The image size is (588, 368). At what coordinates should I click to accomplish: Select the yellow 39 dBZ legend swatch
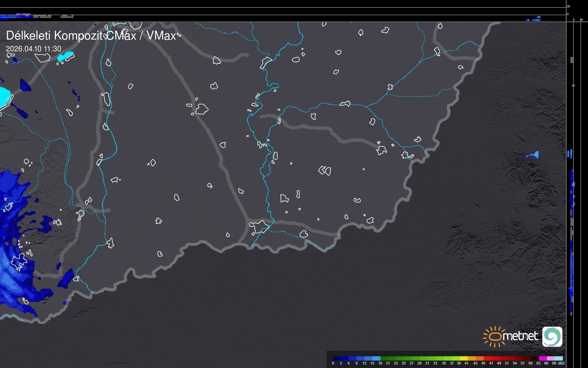click(464, 358)
